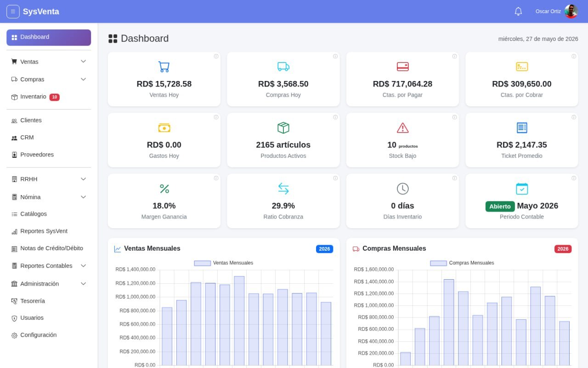Open Configuración in the sidebar
The width and height of the screenshot is (588, 368).
pyautogui.click(x=49, y=335)
